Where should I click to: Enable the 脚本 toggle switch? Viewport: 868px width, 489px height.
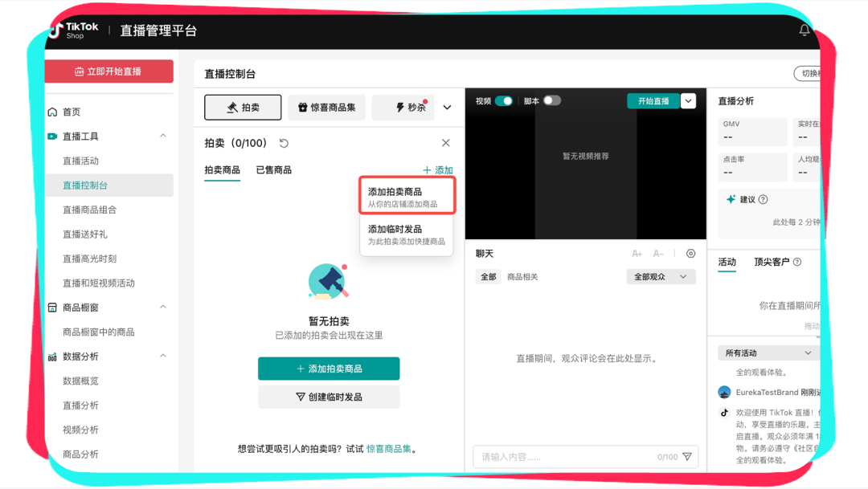(551, 101)
